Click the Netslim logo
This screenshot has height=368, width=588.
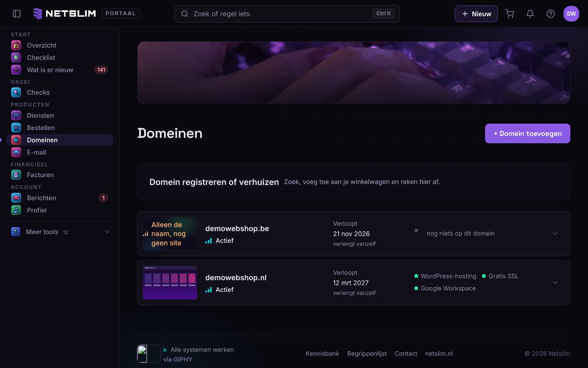[64, 14]
